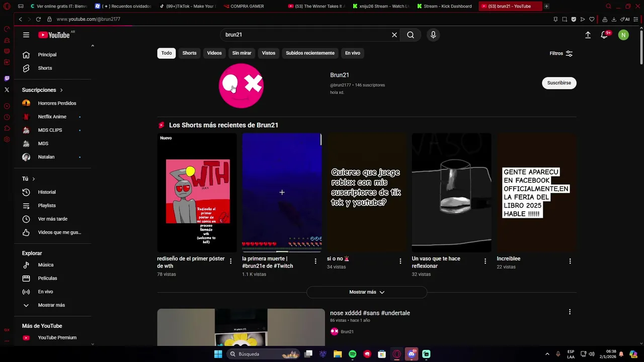Image resolution: width=644 pixels, height=362 pixels.
Task: Subscribe with the Suscribirse button
Action: tap(559, 83)
